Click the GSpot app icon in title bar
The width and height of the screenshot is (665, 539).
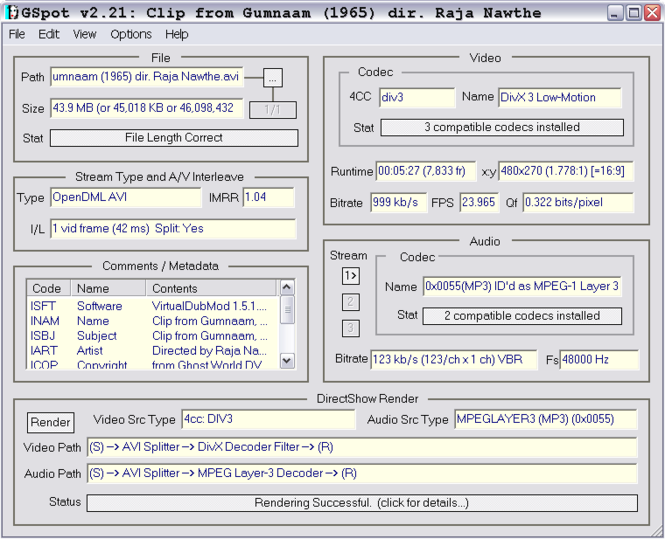click(10, 13)
